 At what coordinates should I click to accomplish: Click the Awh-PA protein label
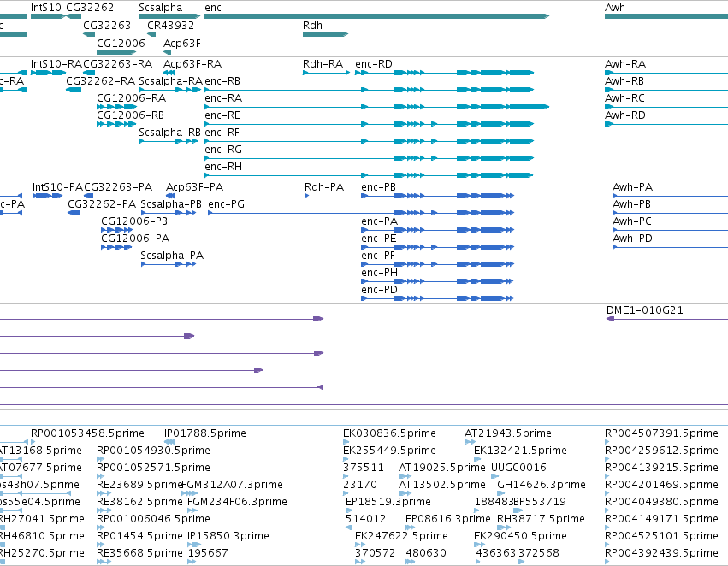632,187
